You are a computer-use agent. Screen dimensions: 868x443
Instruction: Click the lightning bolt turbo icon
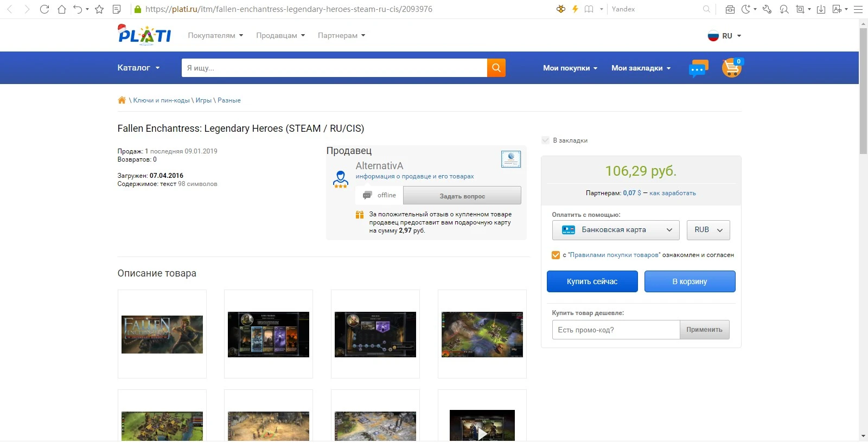pos(575,9)
